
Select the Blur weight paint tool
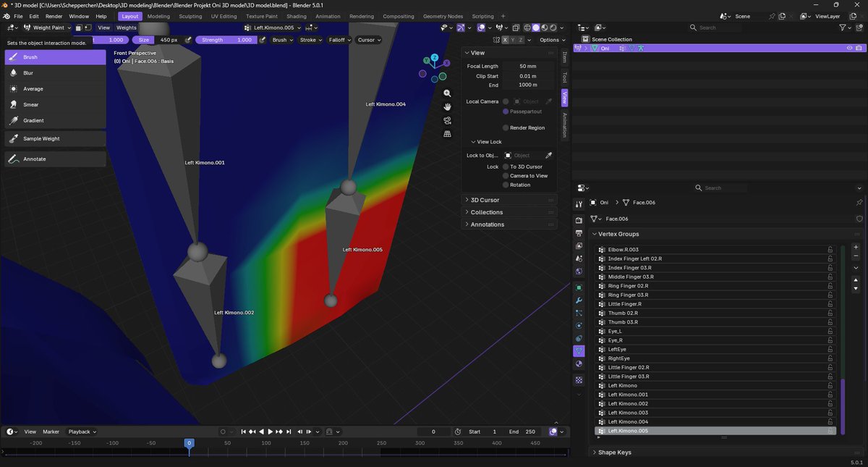tap(55, 73)
